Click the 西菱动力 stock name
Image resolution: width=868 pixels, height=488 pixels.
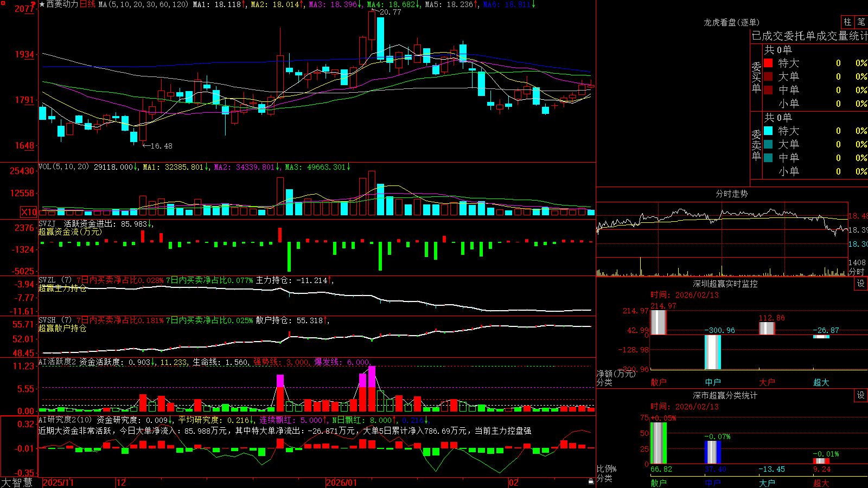62,4
